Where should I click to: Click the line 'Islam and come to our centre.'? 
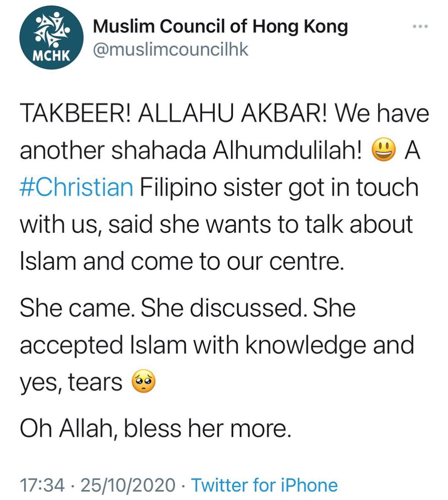[182, 261]
